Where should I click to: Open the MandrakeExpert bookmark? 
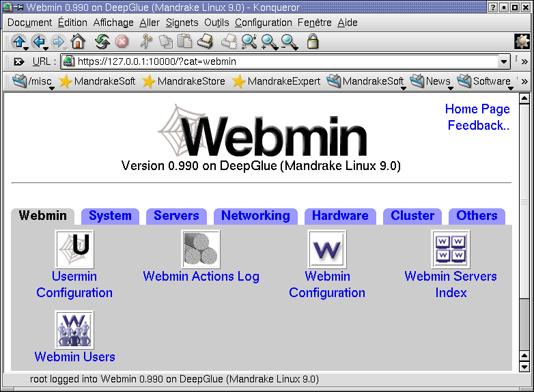coord(276,81)
